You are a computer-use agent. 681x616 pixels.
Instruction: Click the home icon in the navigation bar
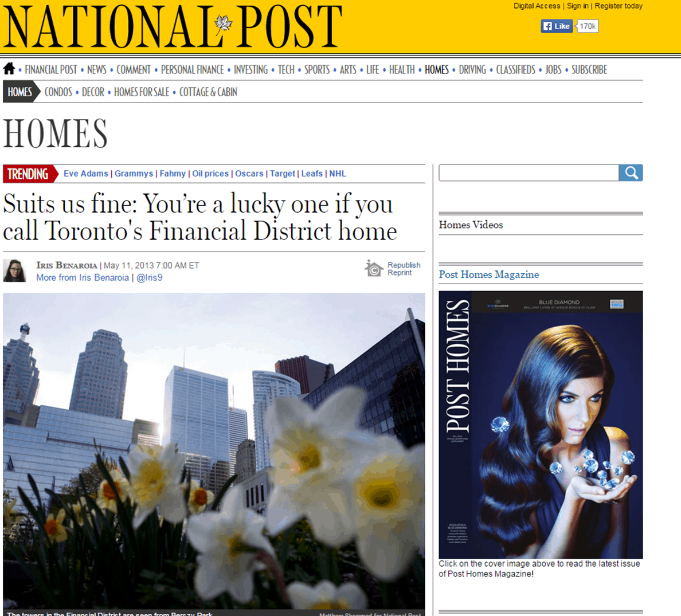tap(9, 69)
